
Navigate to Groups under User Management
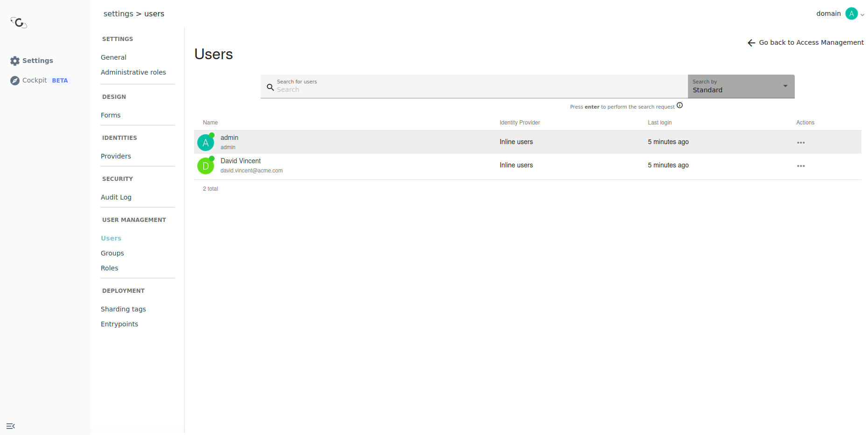click(112, 253)
